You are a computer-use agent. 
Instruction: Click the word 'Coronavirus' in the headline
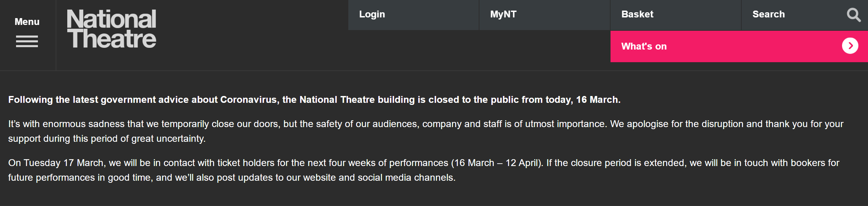[x=248, y=100]
